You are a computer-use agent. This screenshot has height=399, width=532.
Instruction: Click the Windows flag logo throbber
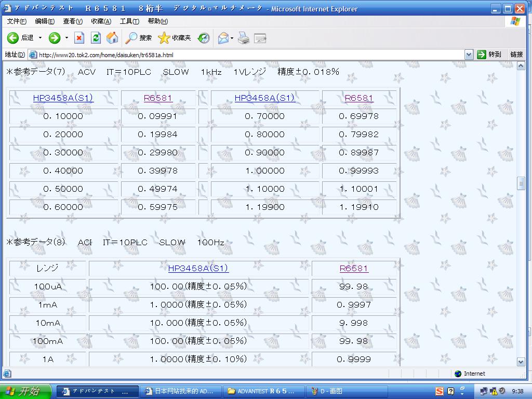(515, 21)
